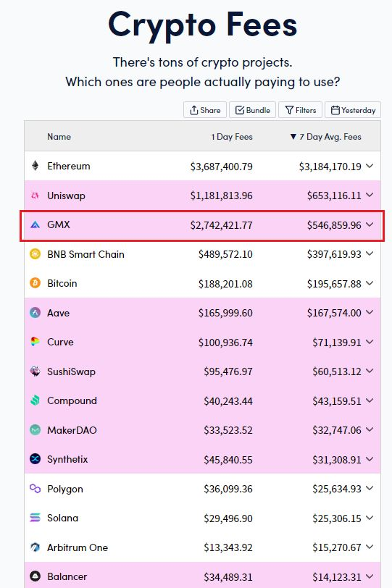
Task: Click the Aave name
Action: (x=58, y=312)
